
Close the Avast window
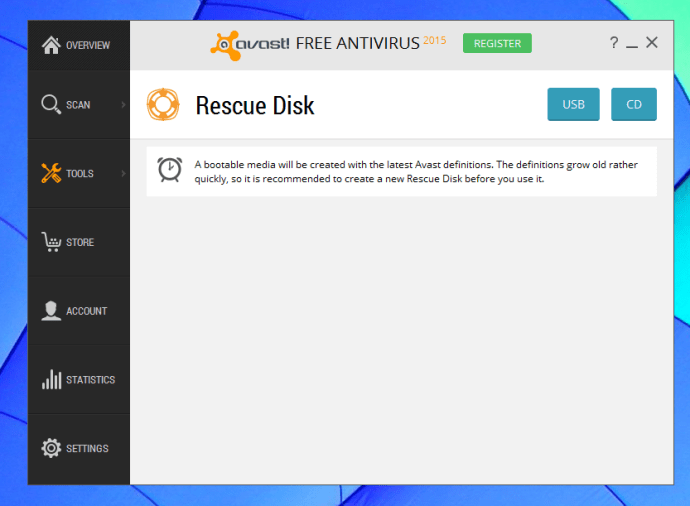click(652, 43)
